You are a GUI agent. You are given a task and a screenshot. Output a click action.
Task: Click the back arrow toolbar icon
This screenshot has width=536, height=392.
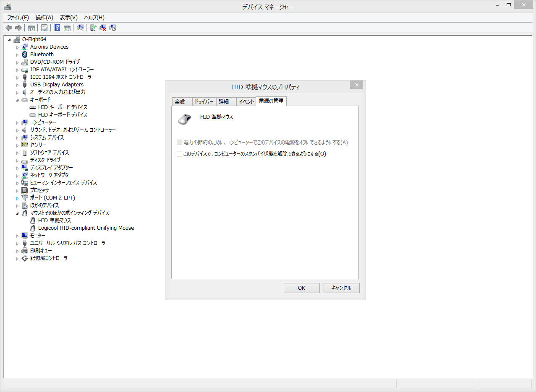pos(8,28)
